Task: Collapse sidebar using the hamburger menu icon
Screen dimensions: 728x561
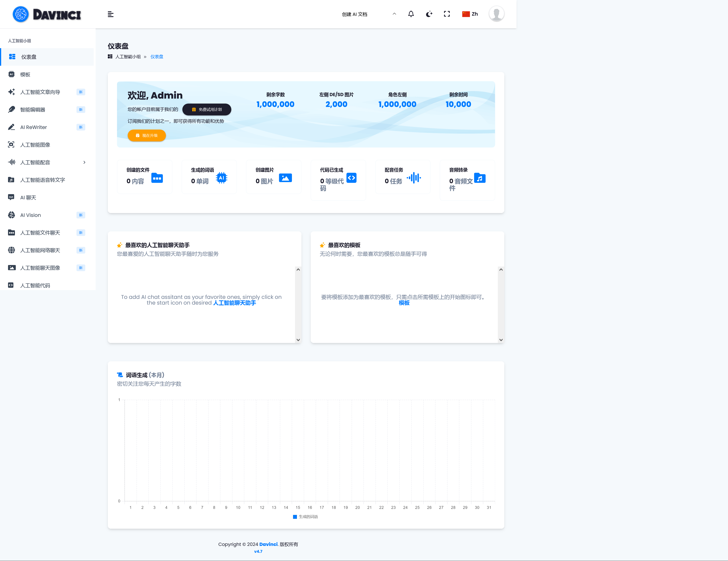Action: click(111, 14)
